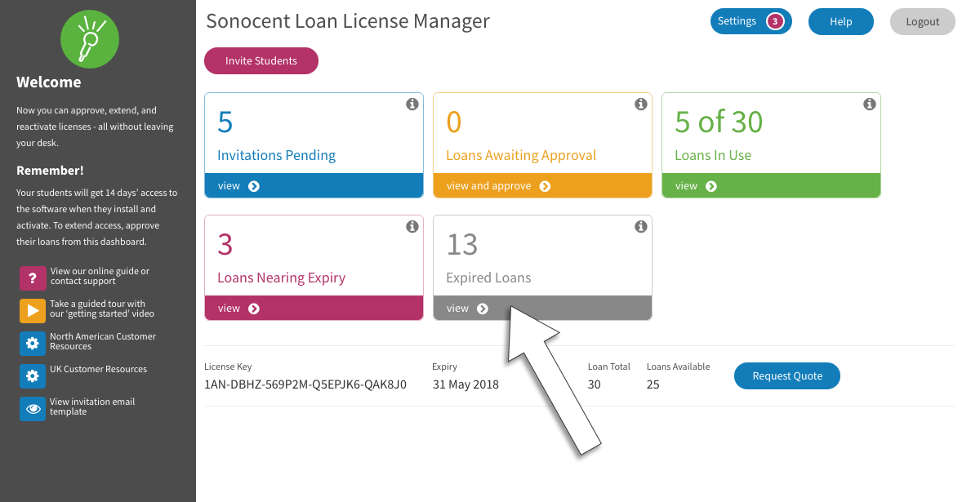980x502 pixels.
Task: Open info icon on Invitations Pending card
Action: pyautogui.click(x=412, y=104)
